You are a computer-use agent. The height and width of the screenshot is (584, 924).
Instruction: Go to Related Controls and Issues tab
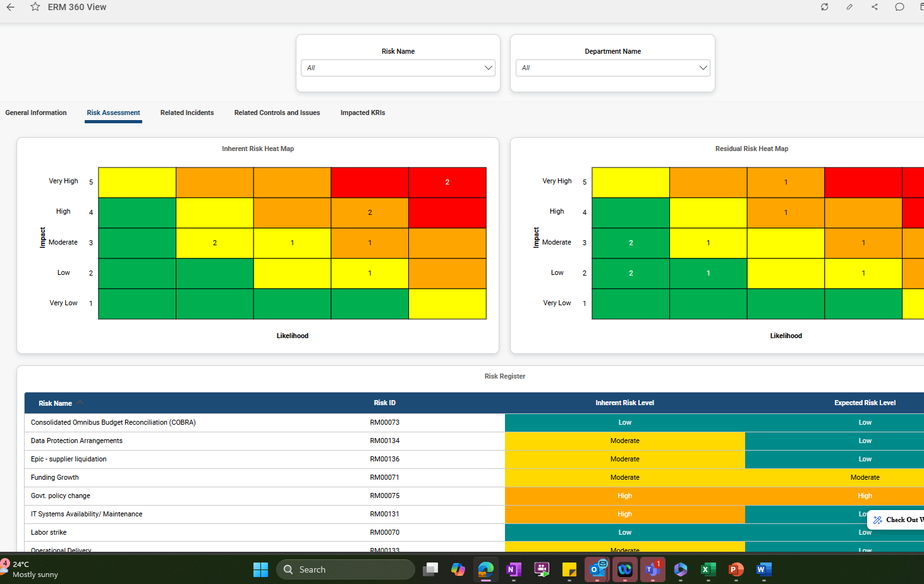tap(277, 113)
